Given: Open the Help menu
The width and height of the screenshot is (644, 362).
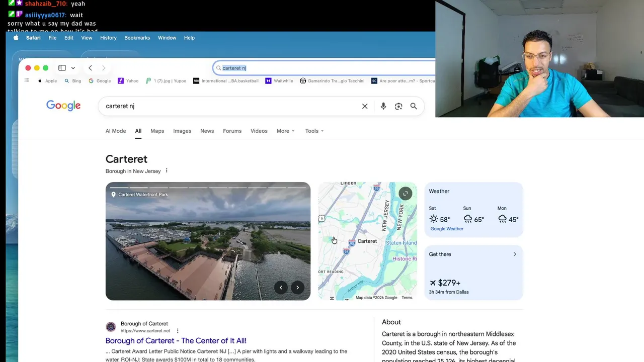Looking at the screenshot, I should pos(189,38).
